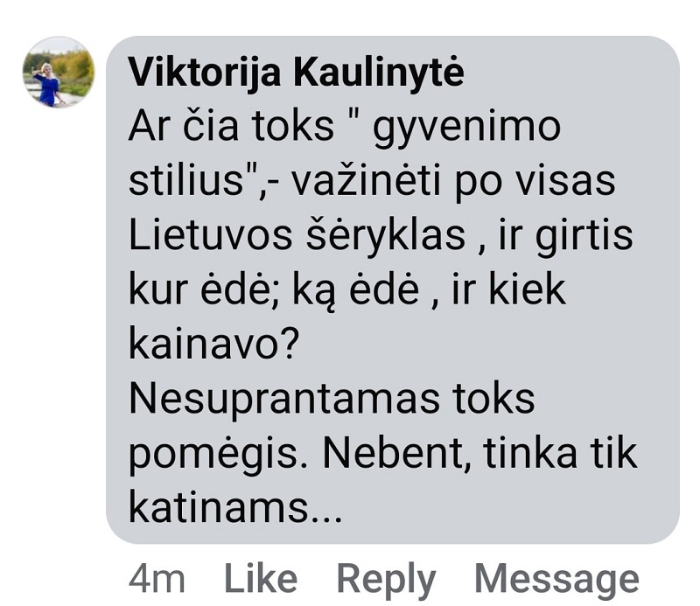700x606 pixels.
Task: Select the comment bubble background
Action: pos(392,289)
